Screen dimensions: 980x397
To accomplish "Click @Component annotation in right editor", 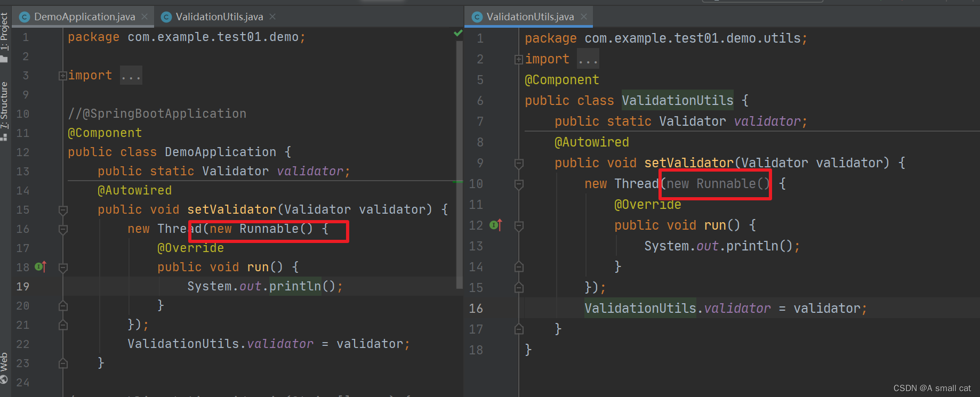I will [x=562, y=80].
